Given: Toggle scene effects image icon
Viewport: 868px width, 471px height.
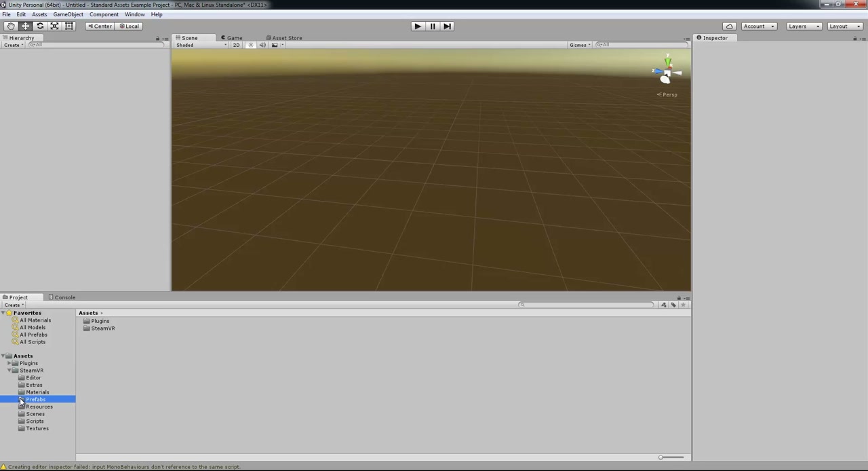Looking at the screenshot, I should [x=274, y=45].
